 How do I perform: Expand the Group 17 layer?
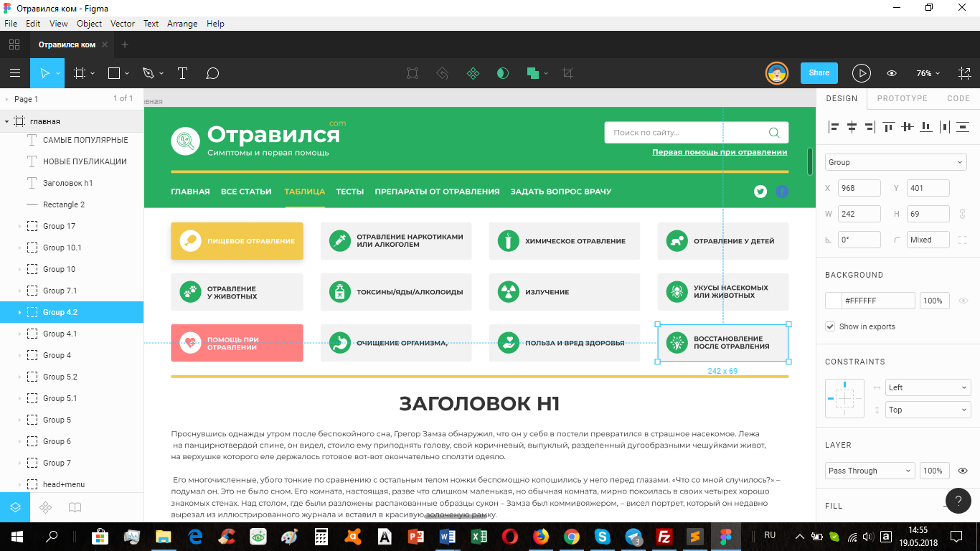point(19,226)
